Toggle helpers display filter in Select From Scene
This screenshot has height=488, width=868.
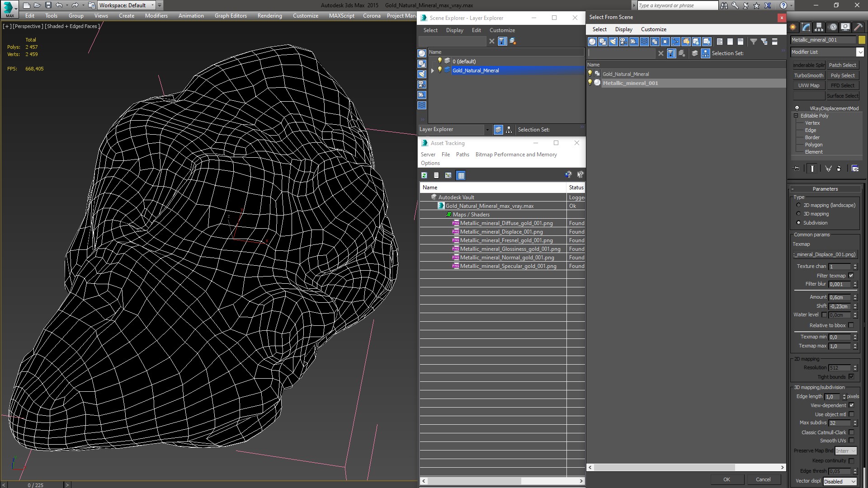point(634,42)
